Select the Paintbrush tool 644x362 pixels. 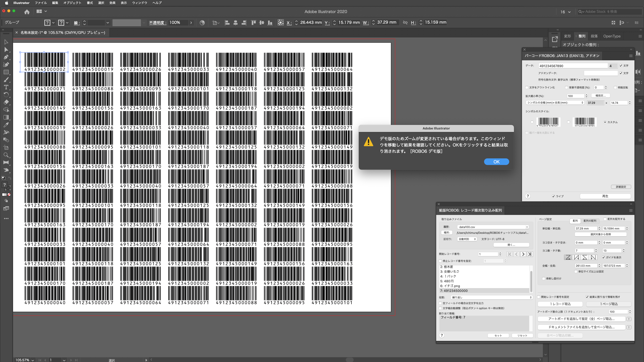click(6, 80)
